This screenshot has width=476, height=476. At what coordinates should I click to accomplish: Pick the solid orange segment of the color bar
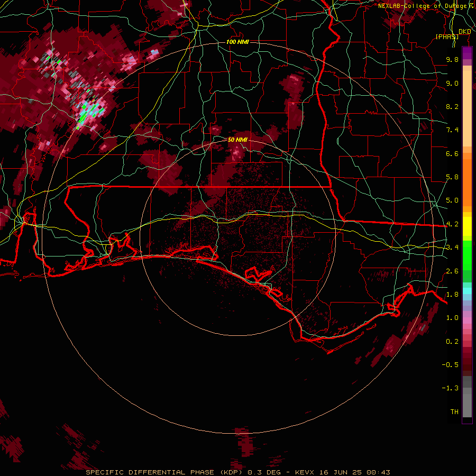[x=467, y=183]
